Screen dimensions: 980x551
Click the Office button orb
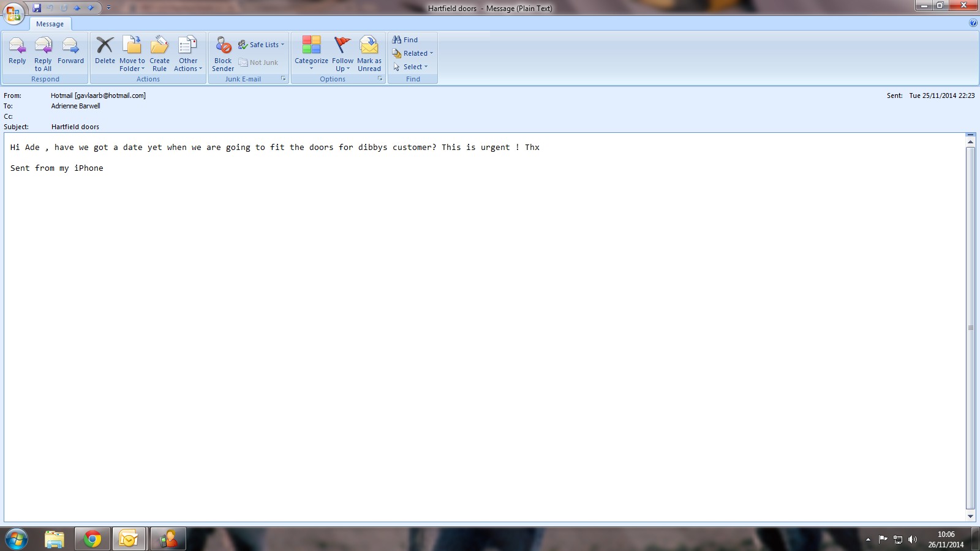point(13,13)
